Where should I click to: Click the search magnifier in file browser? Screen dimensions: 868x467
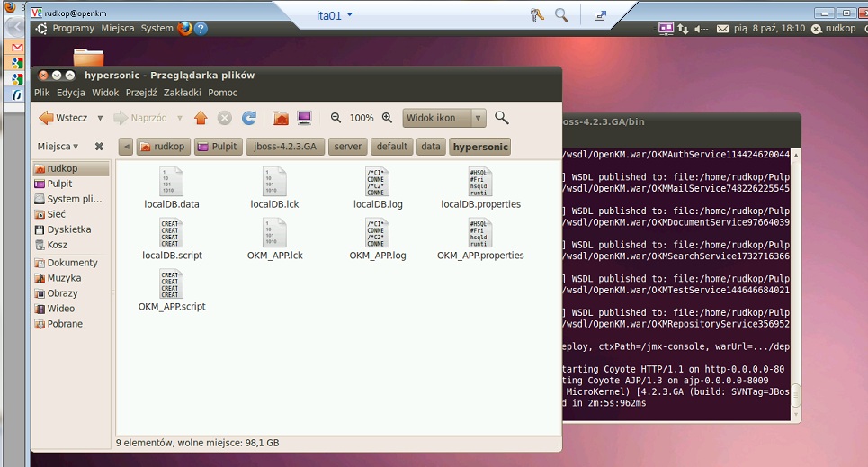[502, 118]
